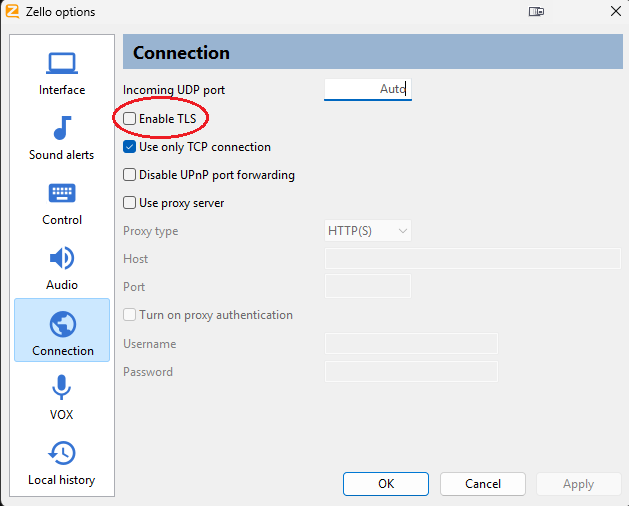Open the Interface settings laptop icon
629x506 pixels.
pyautogui.click(x=62, y=63)
